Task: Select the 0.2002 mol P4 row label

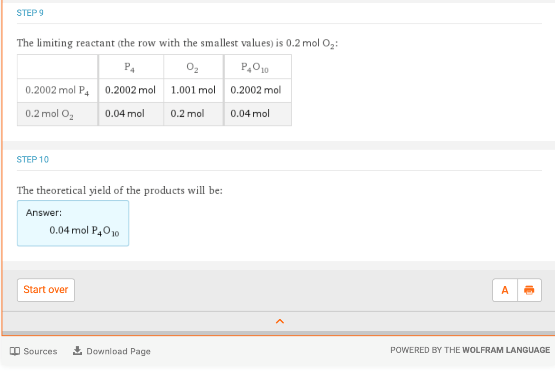Action: click(57, 90)
